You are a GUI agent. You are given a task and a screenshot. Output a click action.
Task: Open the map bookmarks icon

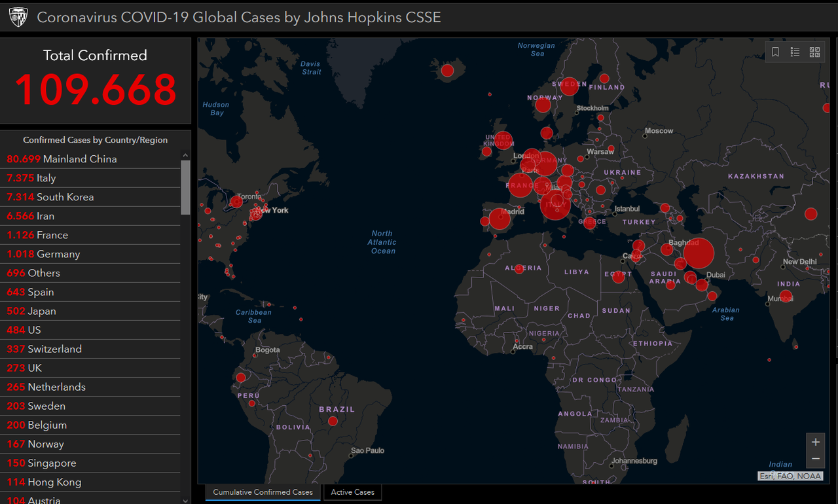click(x=775, y=52)
